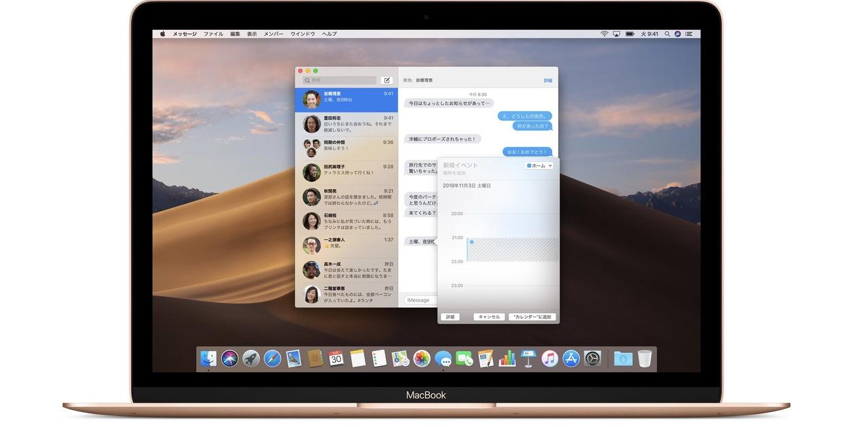Open Photos pinwheel icon in Dock
868x427 pixels.
pyautogui.click(x=422, y=359)
